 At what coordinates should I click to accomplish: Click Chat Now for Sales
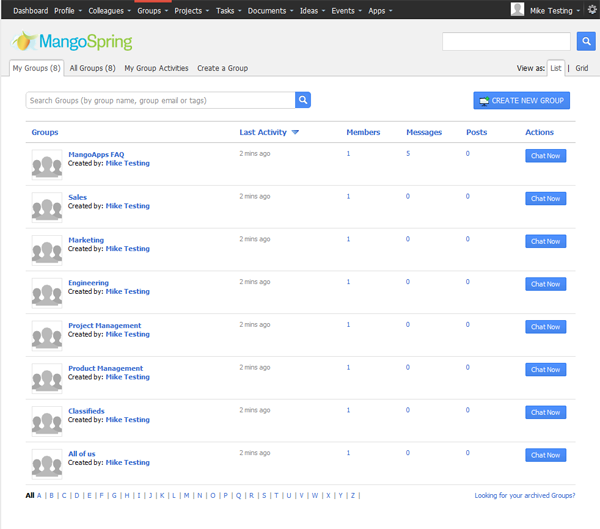point(545,199)
